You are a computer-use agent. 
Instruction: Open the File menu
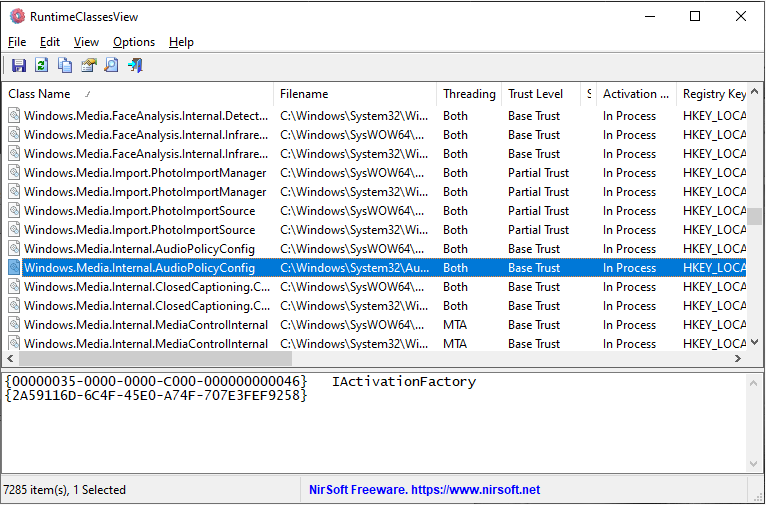[17, 42]
